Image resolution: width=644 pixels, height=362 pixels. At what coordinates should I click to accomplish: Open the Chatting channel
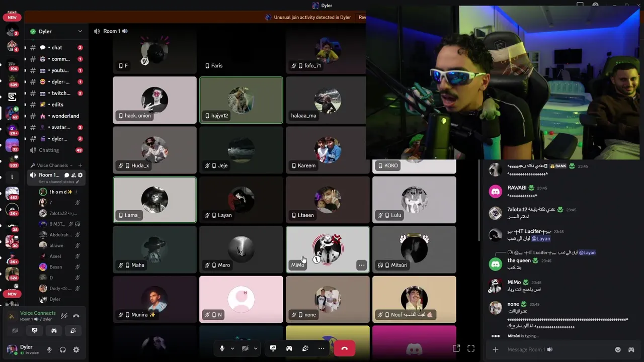(x=55, y=150)
